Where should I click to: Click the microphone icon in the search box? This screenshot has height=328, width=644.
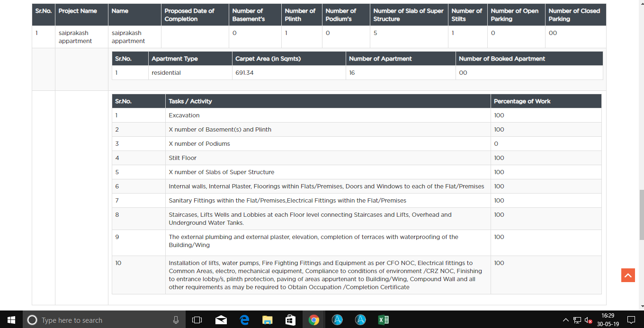176,320
